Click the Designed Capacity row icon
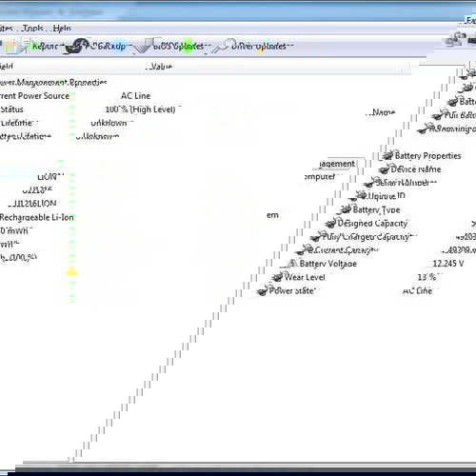Screen dimensions: 476x476 [330, 224]
